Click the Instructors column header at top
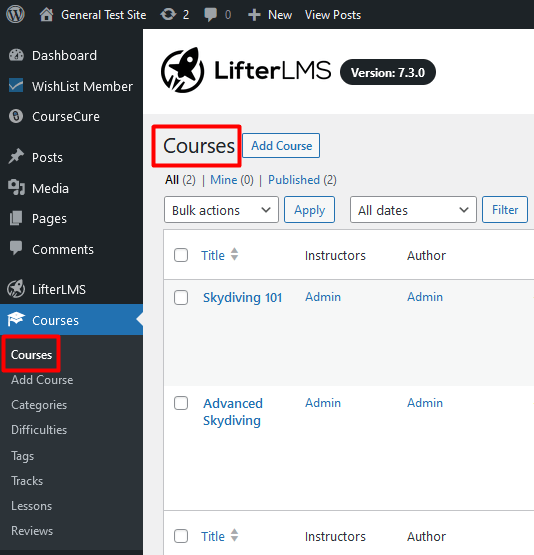The image size is (534, 555). [335, 255]
